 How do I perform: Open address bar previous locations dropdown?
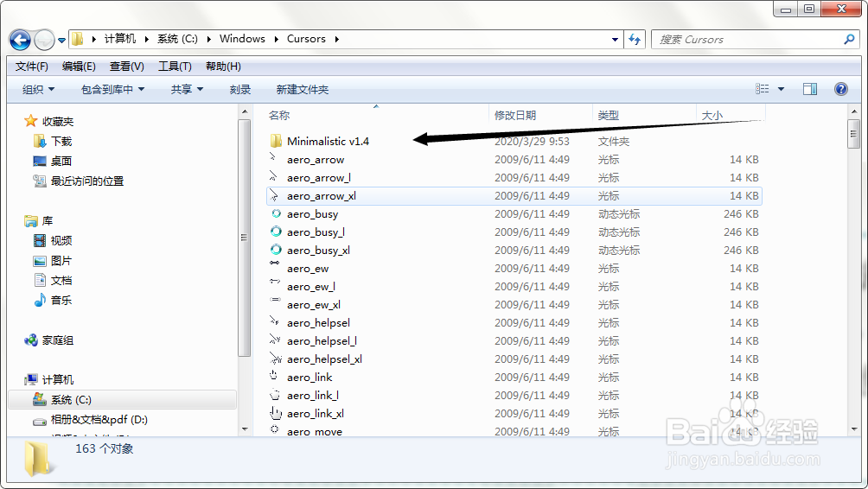615,40
